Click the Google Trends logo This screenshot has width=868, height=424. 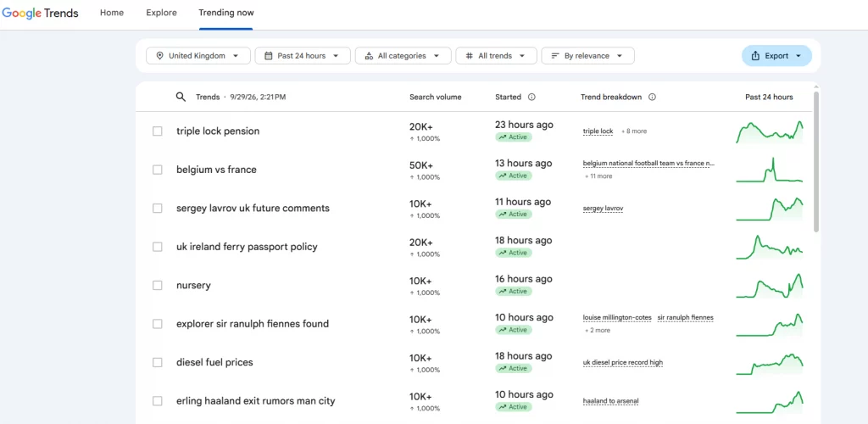click(40, 13)
